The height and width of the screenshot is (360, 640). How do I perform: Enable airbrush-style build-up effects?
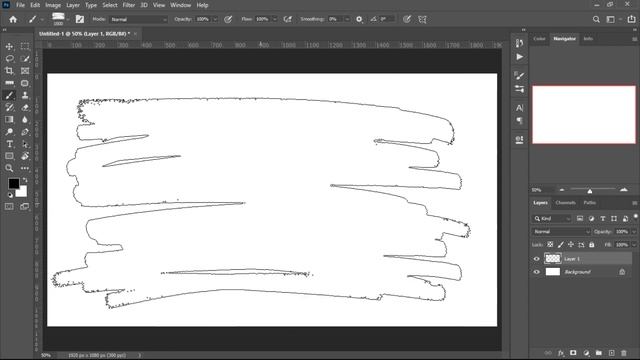[288, 19]
